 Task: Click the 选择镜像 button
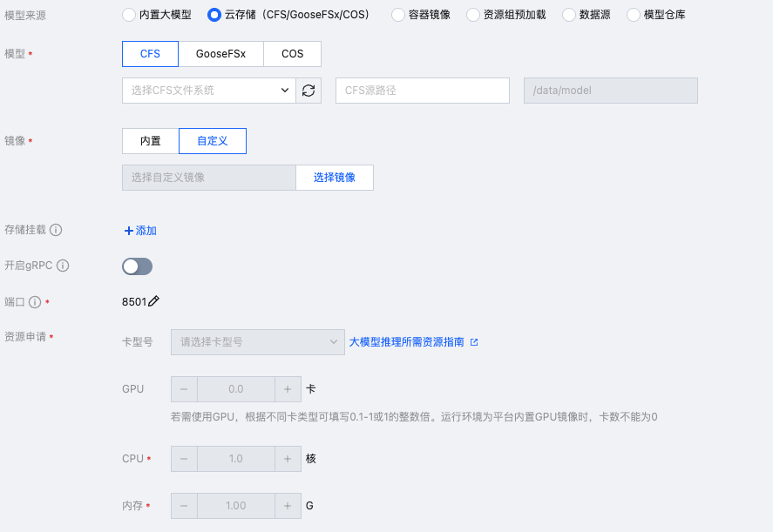point(335,178)
